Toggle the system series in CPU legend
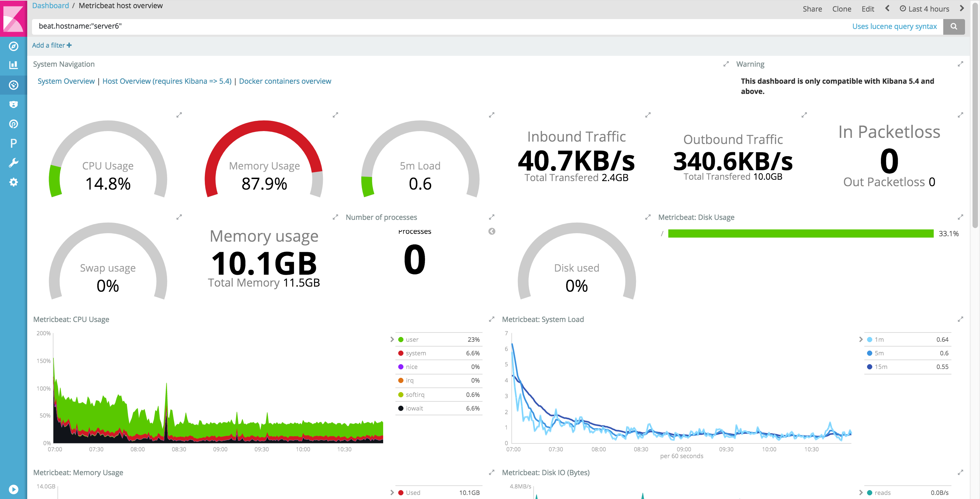Image resolution: width=980 pixels, height=499 pixels. click(439, 353)
